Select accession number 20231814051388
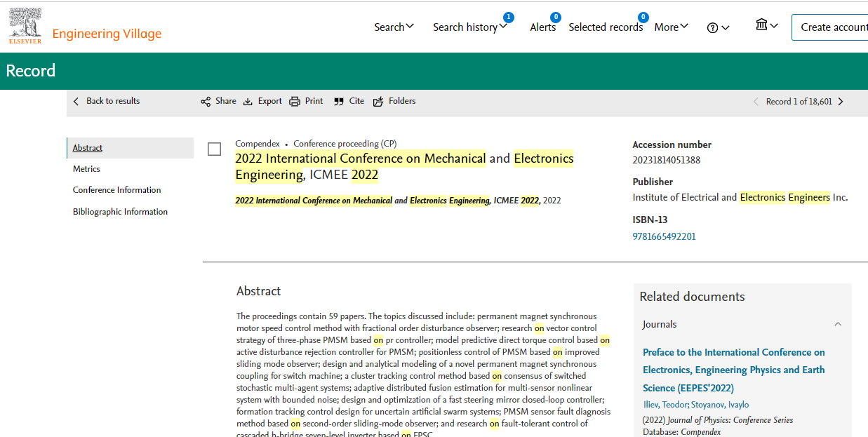This screenshot has height=437, width=868. coord(667,160)
